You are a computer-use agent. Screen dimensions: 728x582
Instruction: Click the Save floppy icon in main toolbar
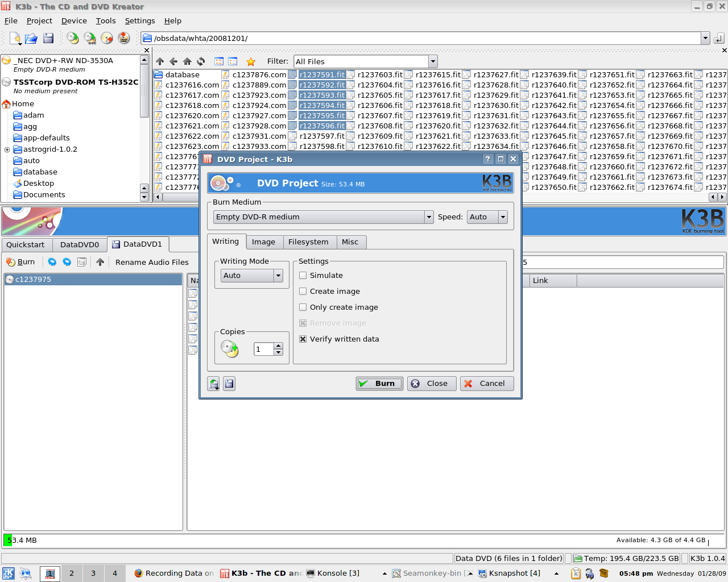[48, 38]
